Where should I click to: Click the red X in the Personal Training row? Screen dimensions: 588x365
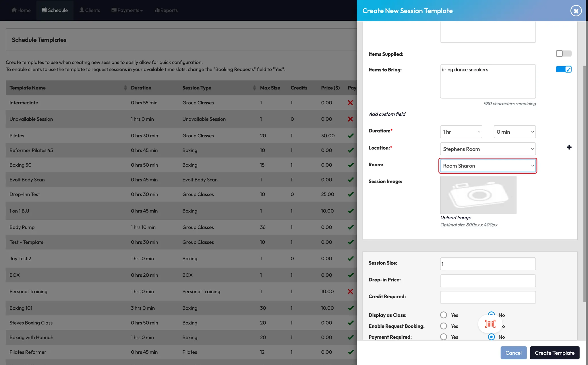(350, 292)
